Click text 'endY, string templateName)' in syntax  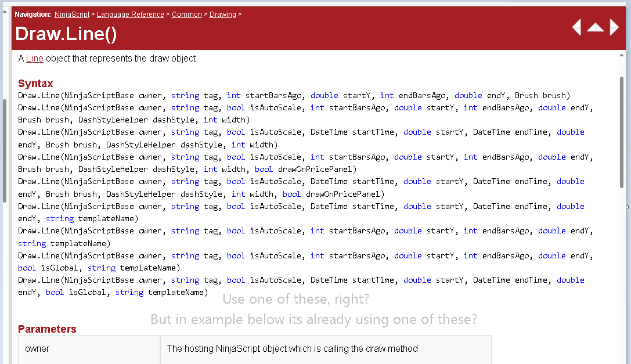78,218
